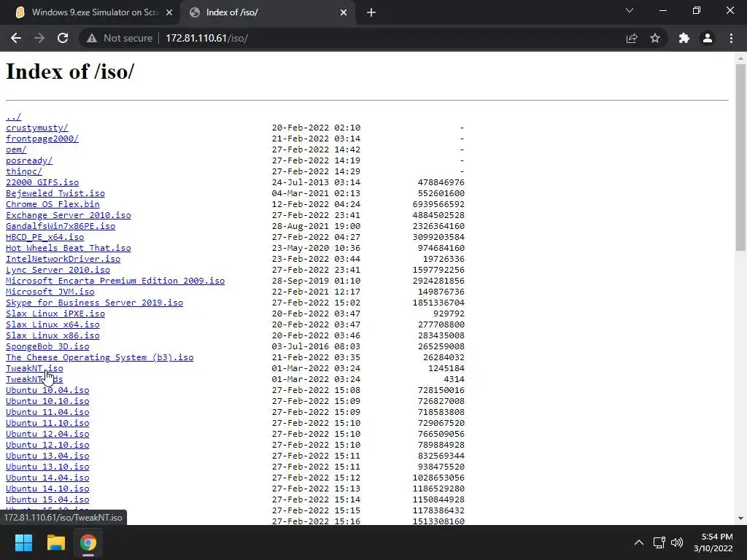
Task: Download Ubuntu 12.10.iso
Action: [x=47, y=446]
